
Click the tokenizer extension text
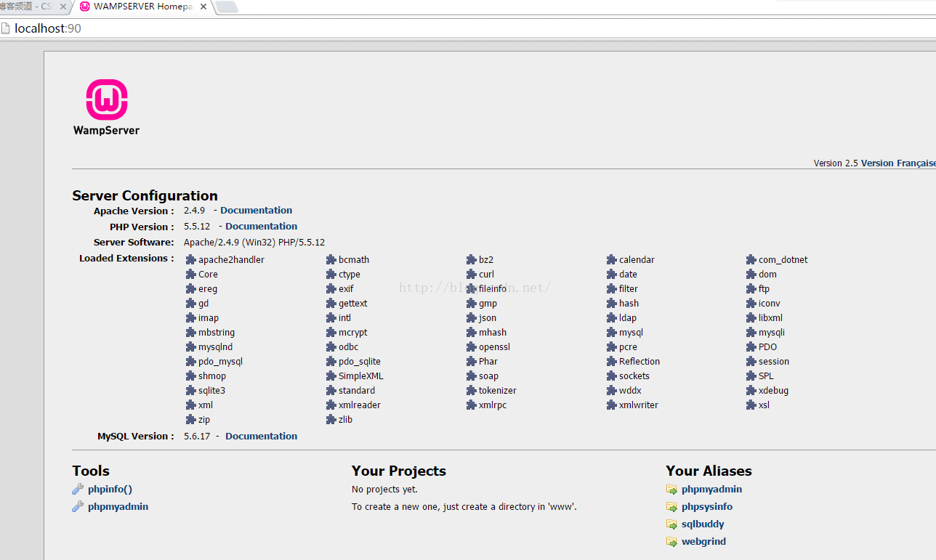pyautogui.click(x=498, y=390)
